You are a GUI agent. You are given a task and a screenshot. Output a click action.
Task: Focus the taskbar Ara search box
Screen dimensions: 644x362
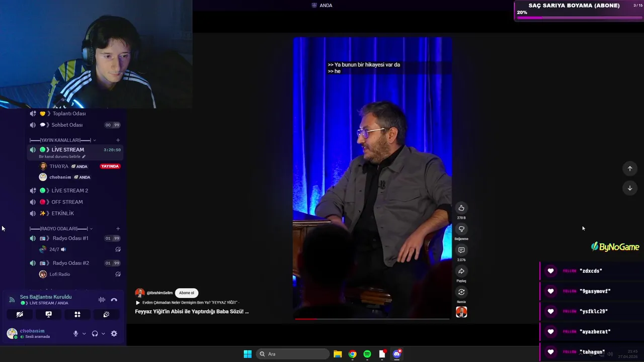[293, 354]
